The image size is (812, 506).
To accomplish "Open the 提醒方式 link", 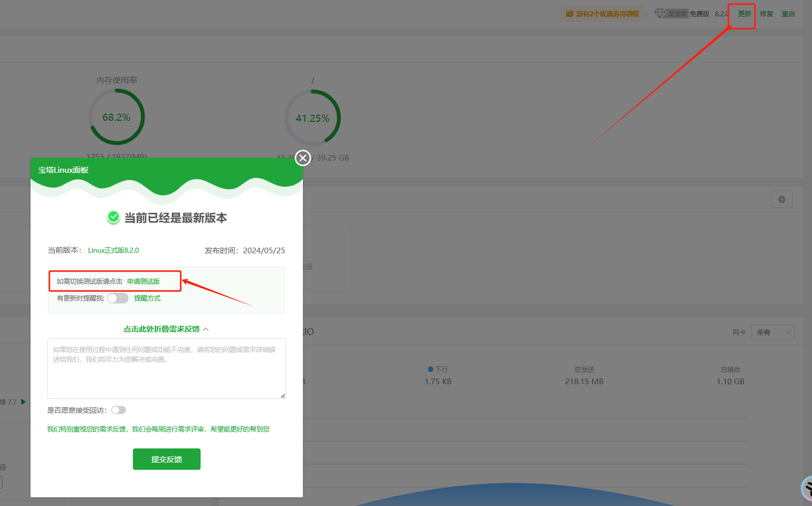I will 147,298.
